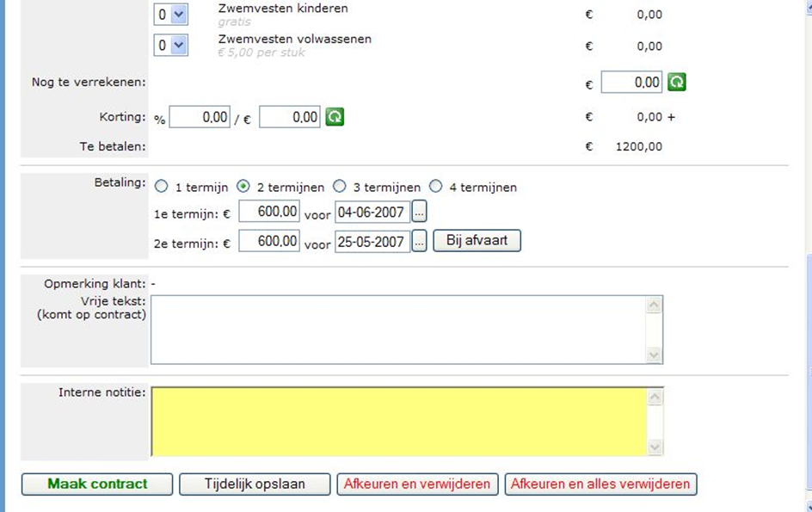Click the 1e termijn amount field

[x=268, y=212]
